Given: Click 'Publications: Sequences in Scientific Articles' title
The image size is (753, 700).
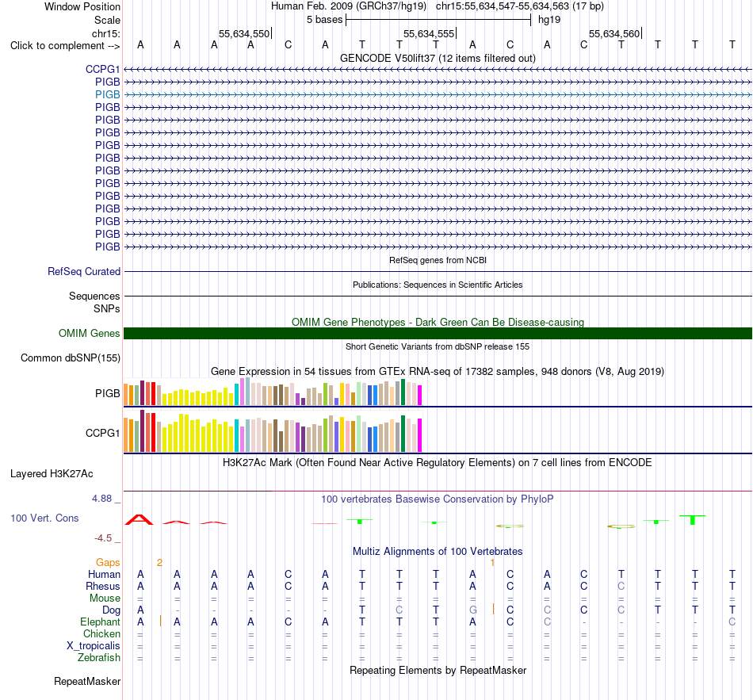Looking at the screenshot, I should [x=438, y=285].
